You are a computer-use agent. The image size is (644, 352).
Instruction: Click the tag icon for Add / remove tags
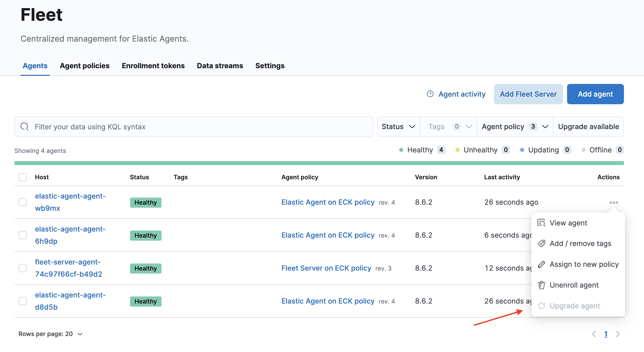click(x=541, y=244)
